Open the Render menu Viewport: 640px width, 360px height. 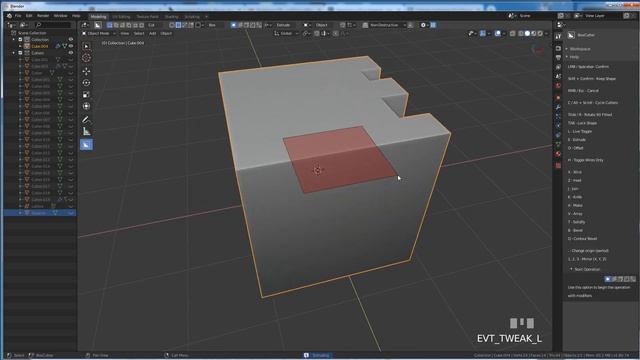click(x=43, y=16)
